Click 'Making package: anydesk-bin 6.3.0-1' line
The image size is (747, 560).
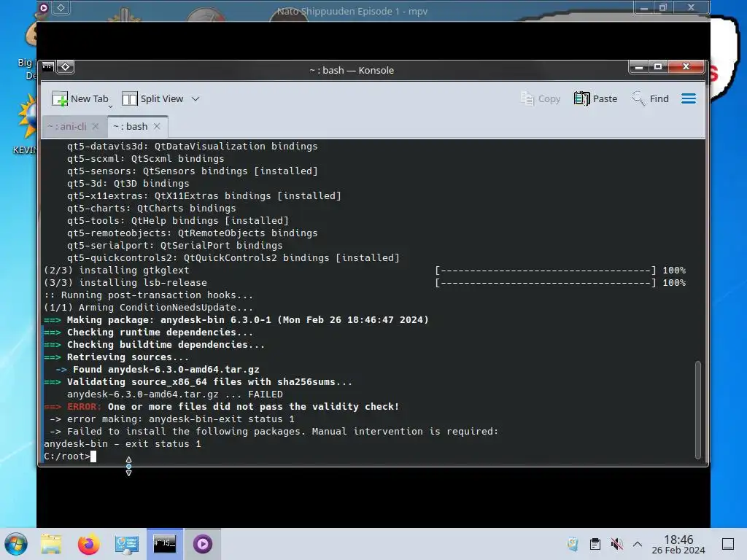coord(236,320)
